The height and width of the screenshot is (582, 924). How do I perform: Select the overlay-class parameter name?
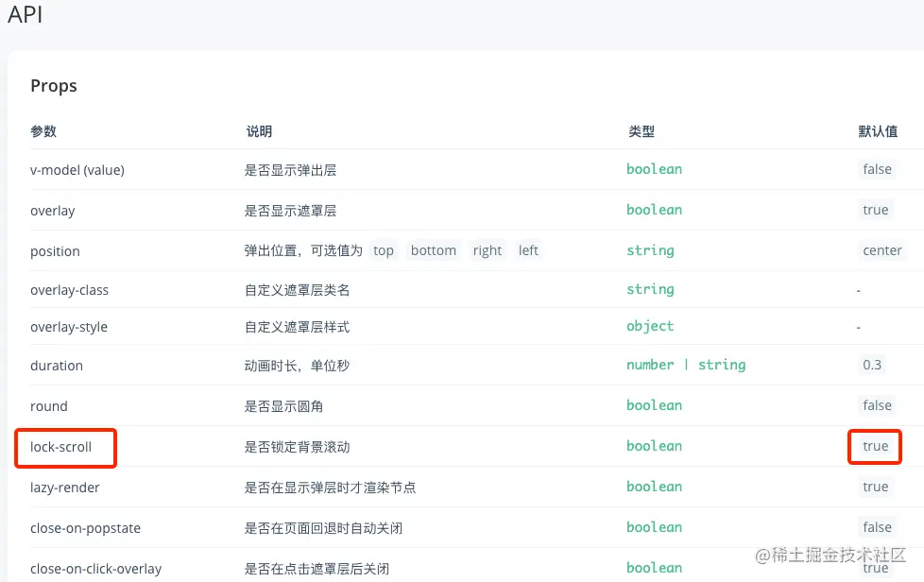coord(70,290)
